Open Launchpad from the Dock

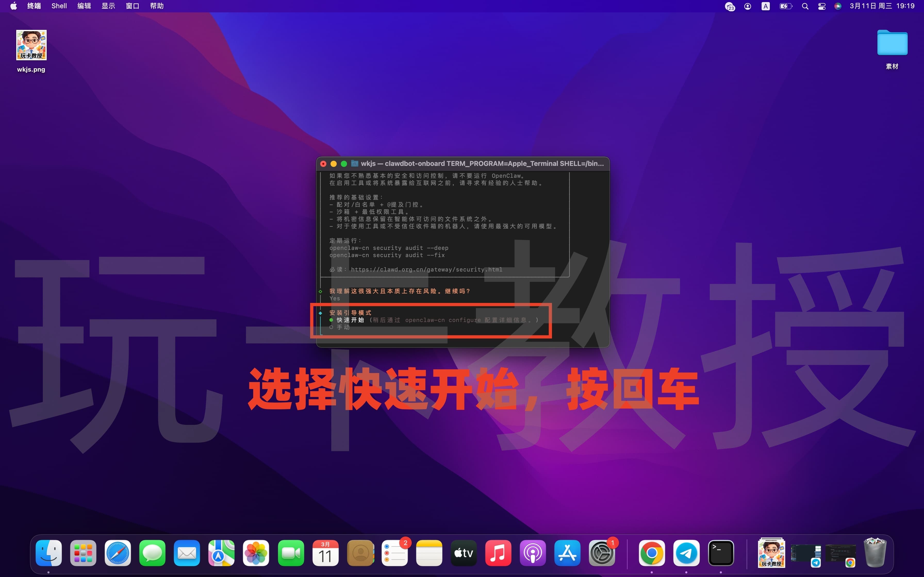tap(83, 553)
